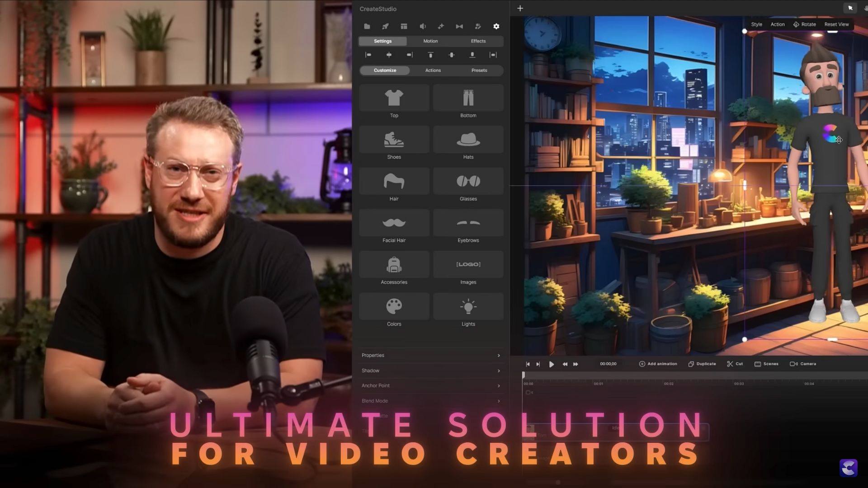The width and height of the screenshot is (868, 488).
Task: Click the Accessories backpack icon
Action: [394, 265]
